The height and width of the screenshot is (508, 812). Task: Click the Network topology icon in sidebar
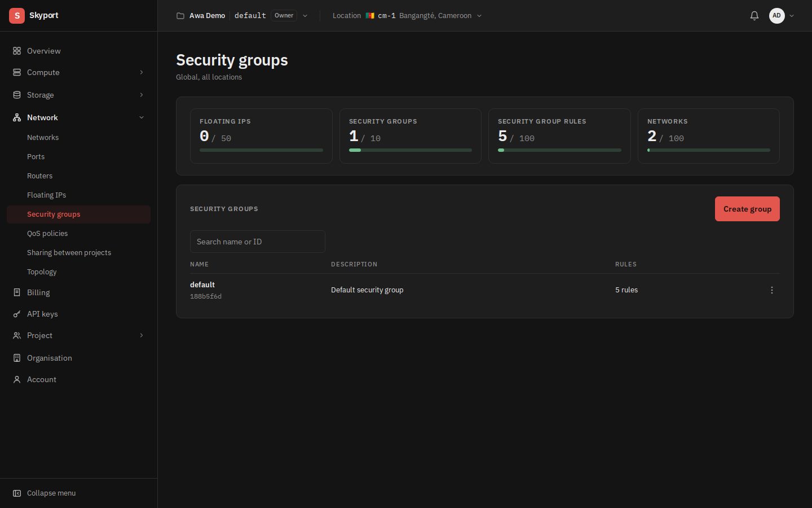(17, 117)
